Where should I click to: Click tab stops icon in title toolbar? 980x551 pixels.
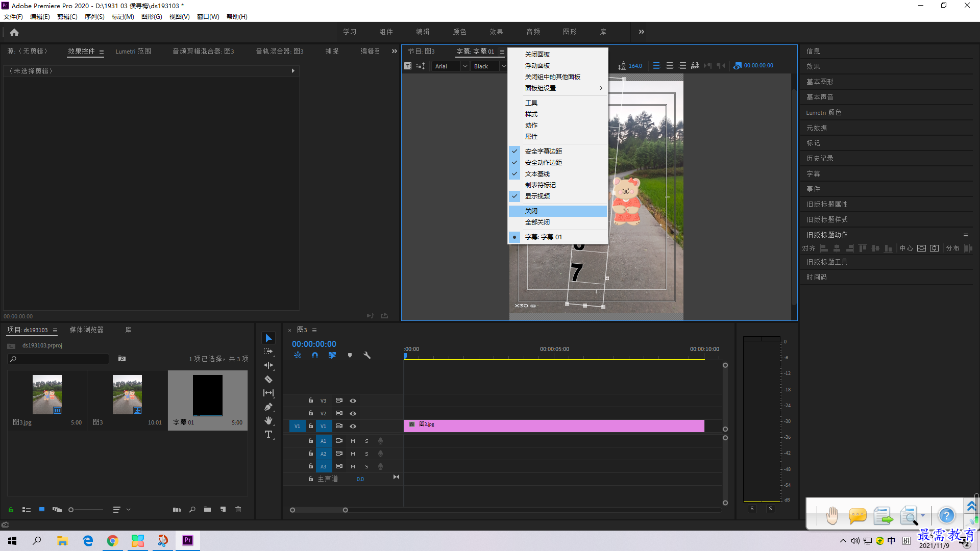pyautogui.click(x=695, y=66)
